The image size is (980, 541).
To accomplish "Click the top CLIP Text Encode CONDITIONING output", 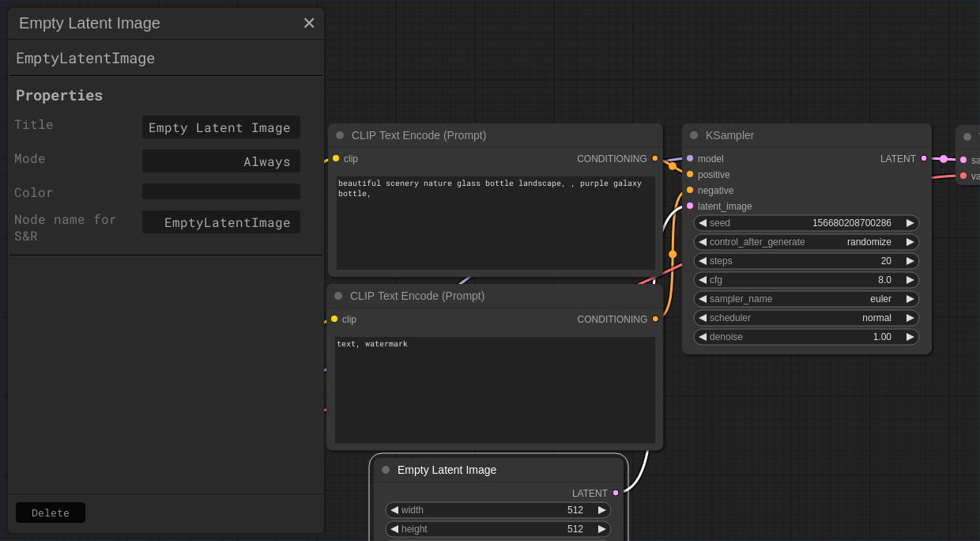I will [655, 158].
